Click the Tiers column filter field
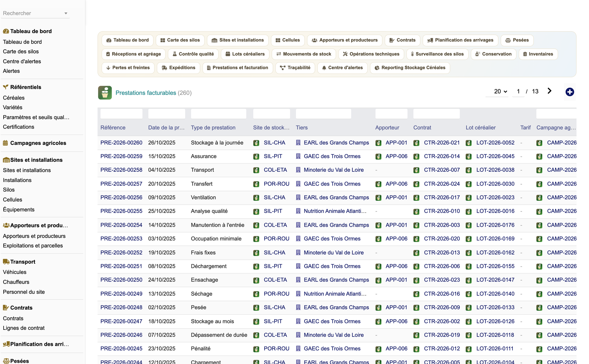Screen dimensions: 589x364 point(324,114)
